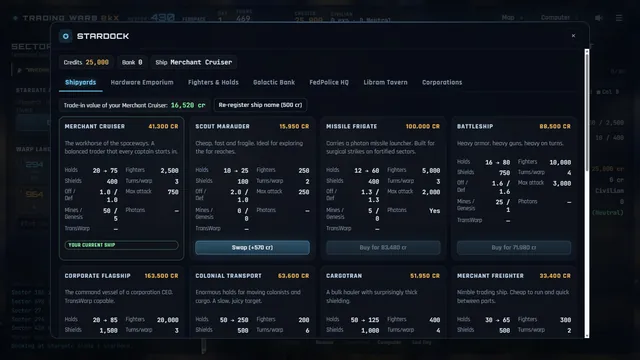Screen dimensions: 640x360
Task: Select the Shipyards tab
Action: (80, 82)
